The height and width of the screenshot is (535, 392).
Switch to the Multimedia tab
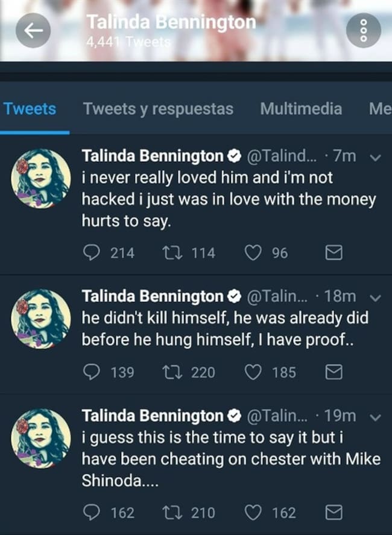point(300,109)
